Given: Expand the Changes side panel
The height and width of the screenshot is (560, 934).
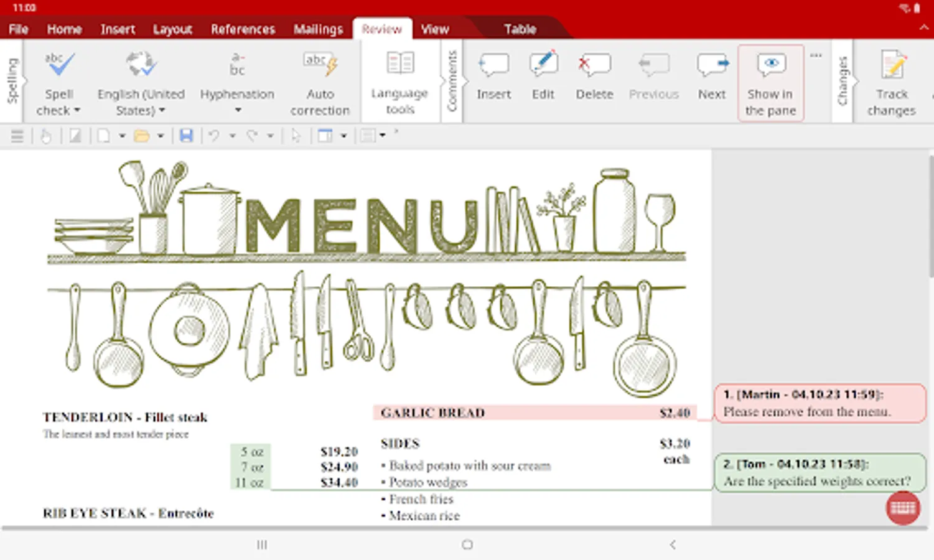Looking at the screenshot, I should coord(844,81).
